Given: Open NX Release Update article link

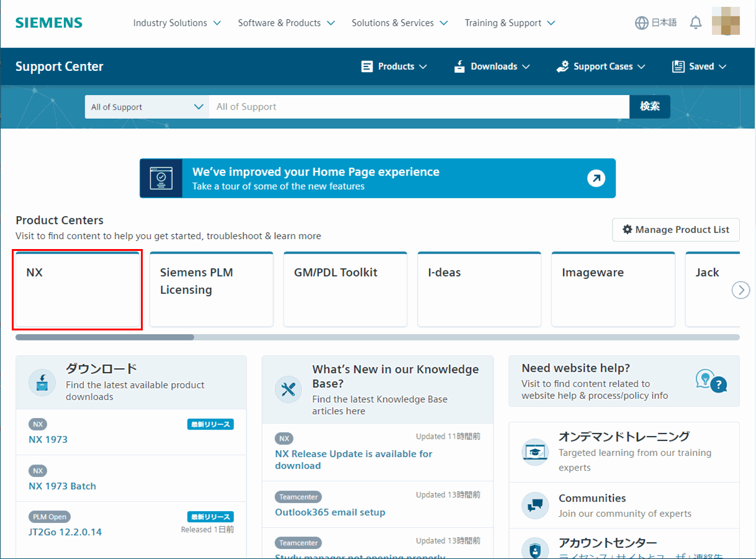Looking at the screenshot, I should [354, 460].
